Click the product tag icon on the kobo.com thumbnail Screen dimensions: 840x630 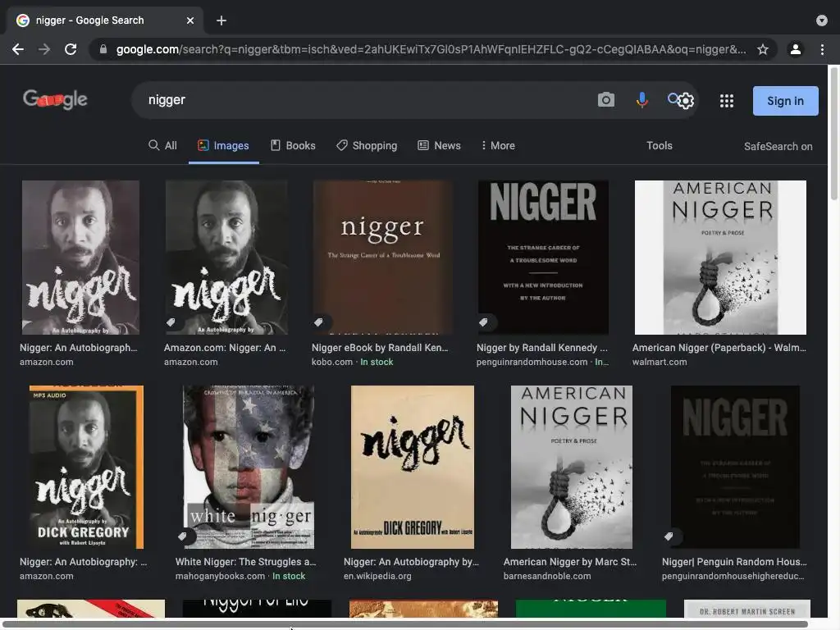coord(319,322)
